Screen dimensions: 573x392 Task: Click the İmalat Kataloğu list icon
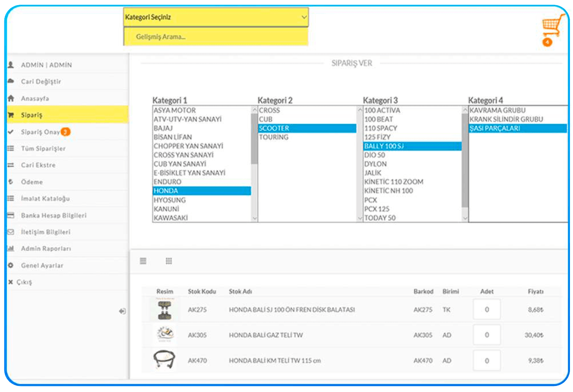pos(11,199)
